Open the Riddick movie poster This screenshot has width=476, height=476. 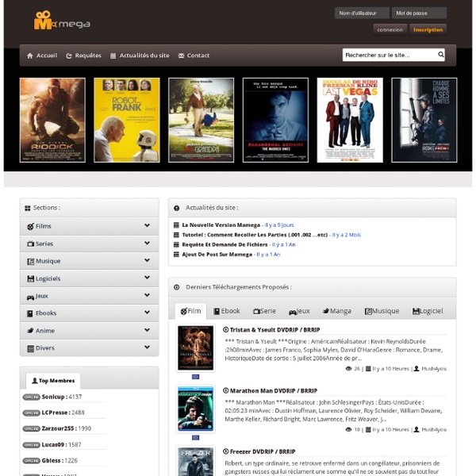pyautogui.click(x=52, y=120)
